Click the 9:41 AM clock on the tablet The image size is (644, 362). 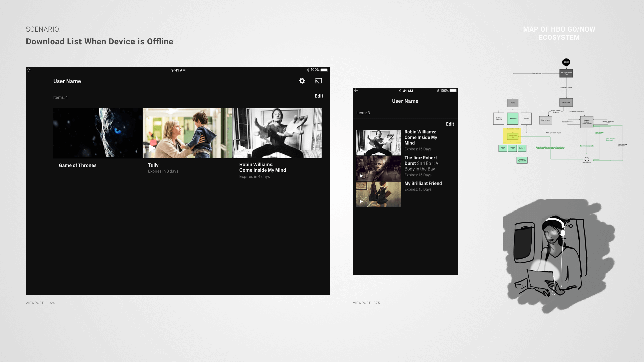(178, 70)
